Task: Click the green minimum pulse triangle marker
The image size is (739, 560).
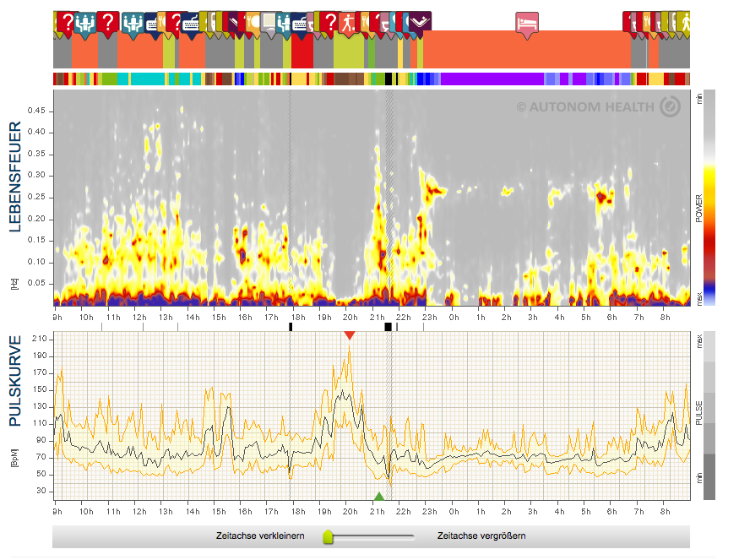Action: pos(379,496)
